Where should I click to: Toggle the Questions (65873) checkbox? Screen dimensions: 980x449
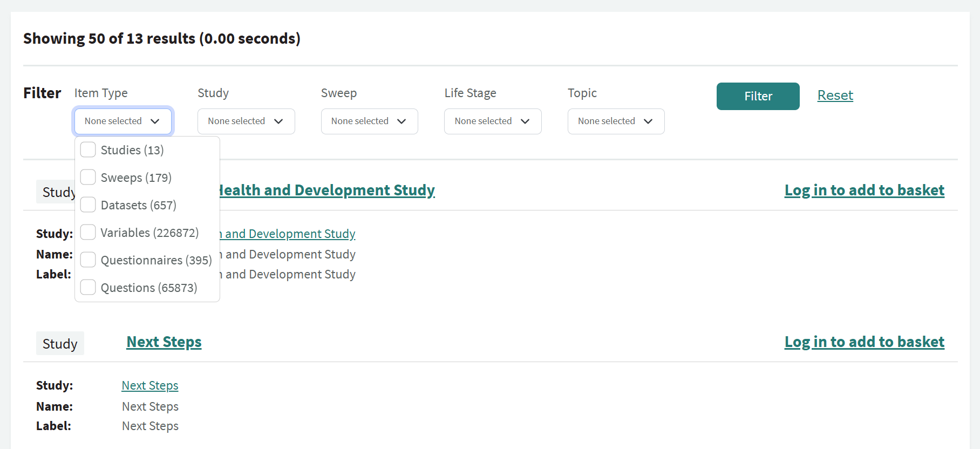88,287
